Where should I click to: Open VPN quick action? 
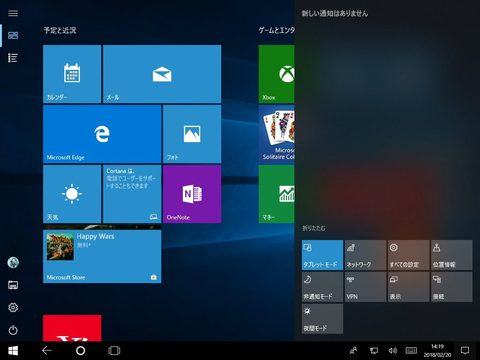coord(365,287)
